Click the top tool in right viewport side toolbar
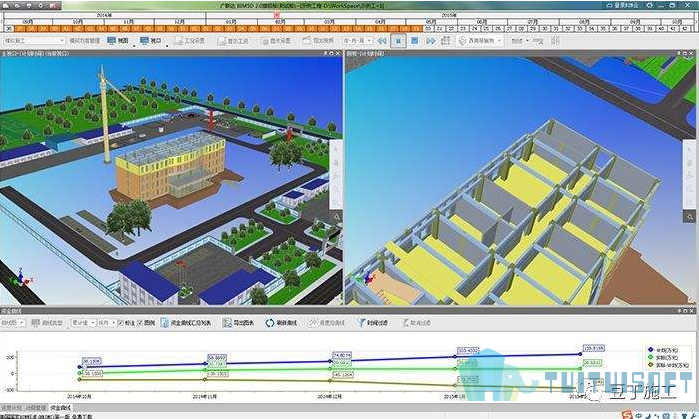Viewport: 699px width, 419px height. pyautogui.click(x=690, y=149)
